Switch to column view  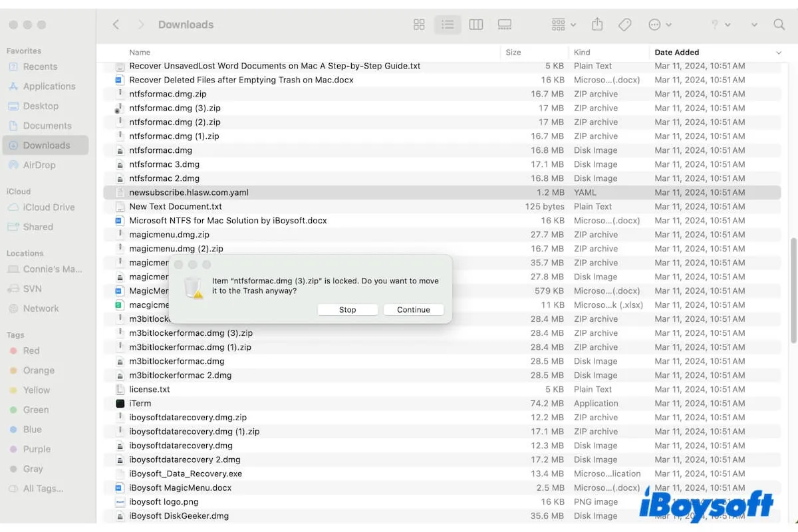coord(476,24)
